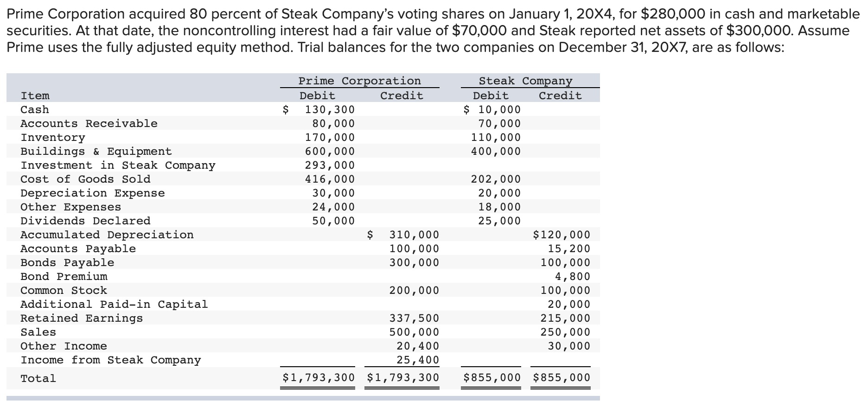Viewport: 868px width, 420px height.
Task: Click the Credit header under Steak Company
Action: 560,96
